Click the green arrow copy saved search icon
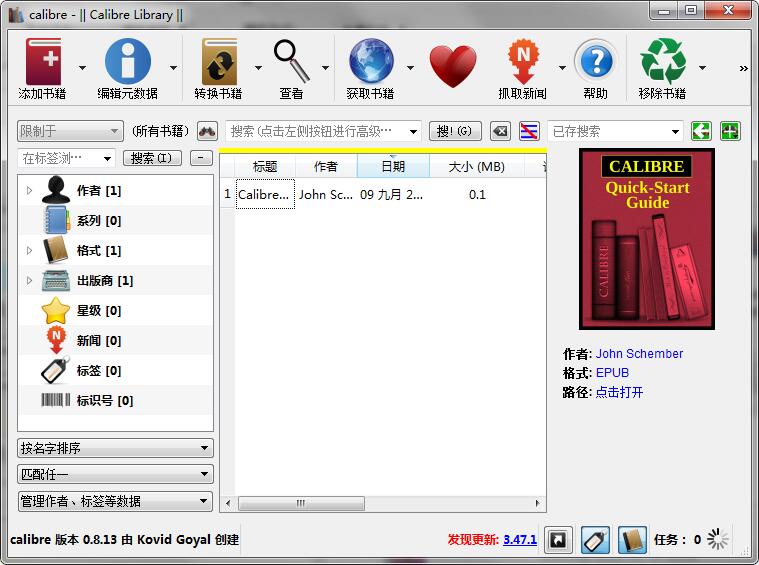 tap(701, 131)
